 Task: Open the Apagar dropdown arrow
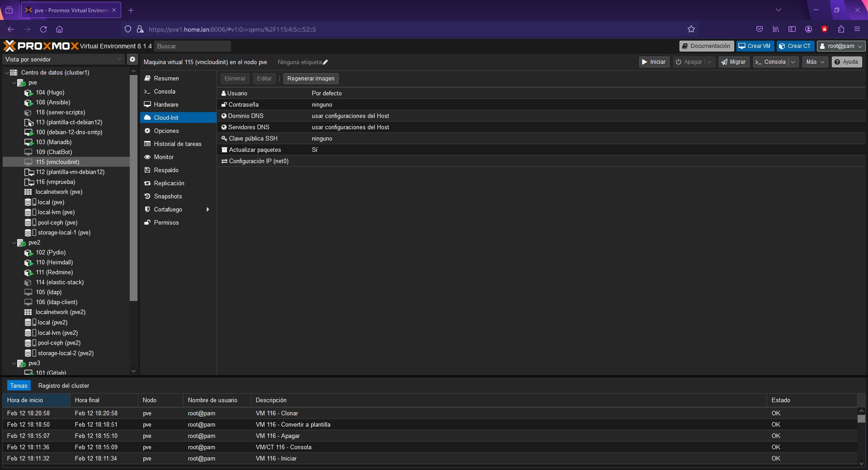[709, 62]
